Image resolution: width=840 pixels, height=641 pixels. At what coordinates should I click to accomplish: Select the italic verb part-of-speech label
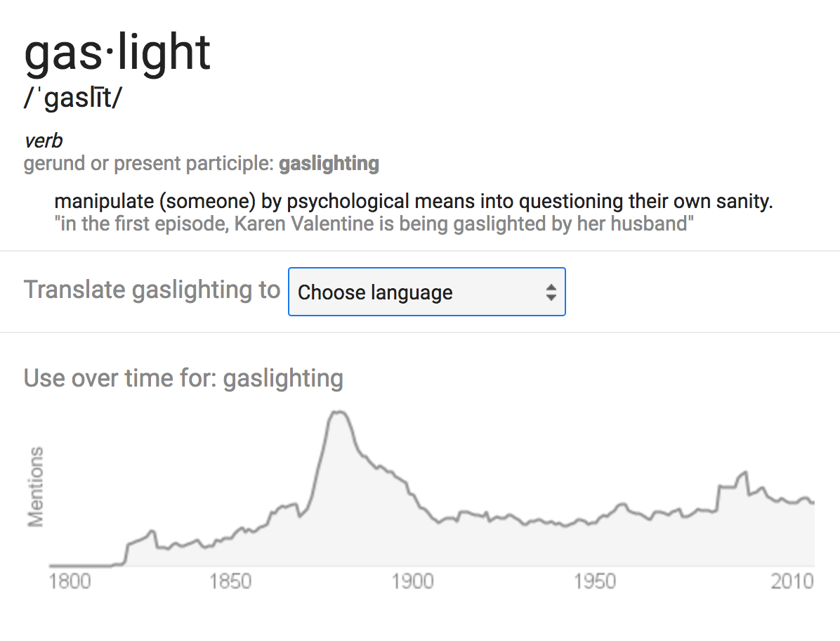click(x=44, y=141)
